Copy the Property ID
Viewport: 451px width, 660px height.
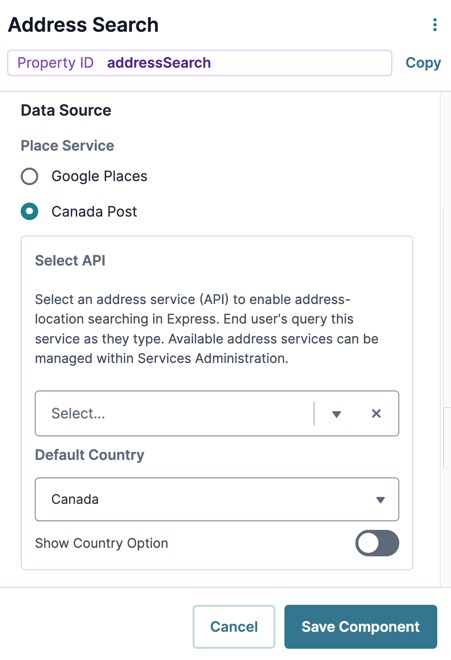423,63
